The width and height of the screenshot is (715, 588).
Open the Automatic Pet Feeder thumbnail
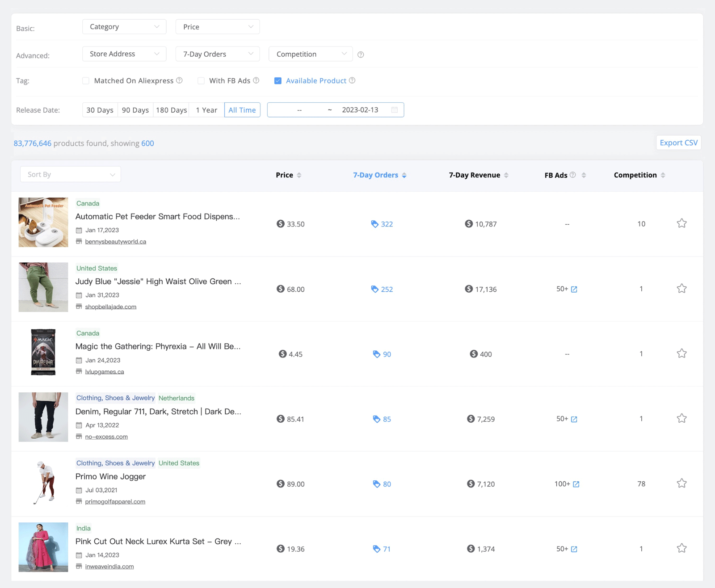tap(43, 222)
